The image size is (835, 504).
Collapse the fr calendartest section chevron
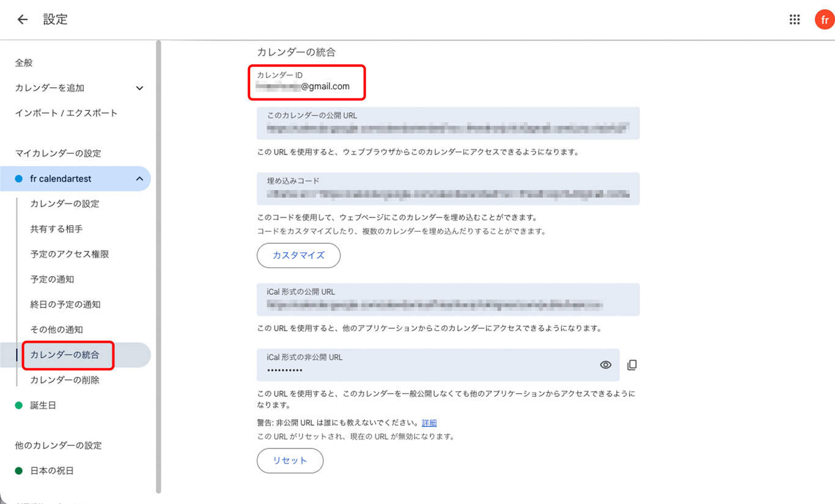tap(139, 179)
